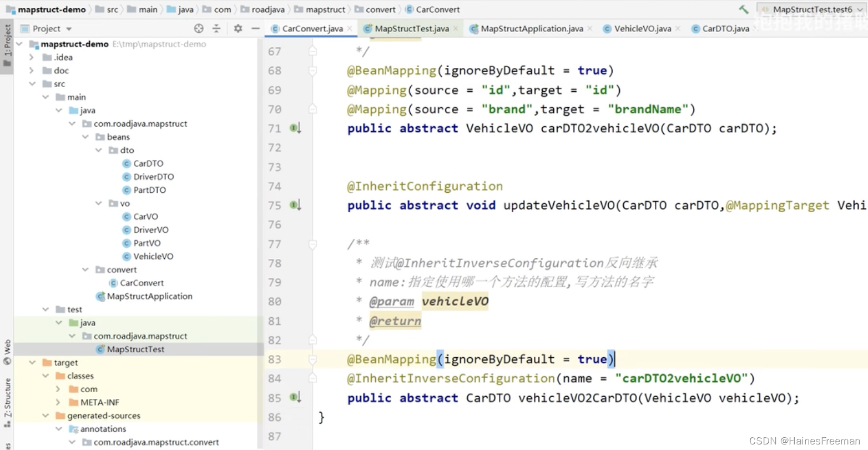
Task: Switch to VehicleVO.java tab
Action: pyautogui.click(x=642, y=28)
